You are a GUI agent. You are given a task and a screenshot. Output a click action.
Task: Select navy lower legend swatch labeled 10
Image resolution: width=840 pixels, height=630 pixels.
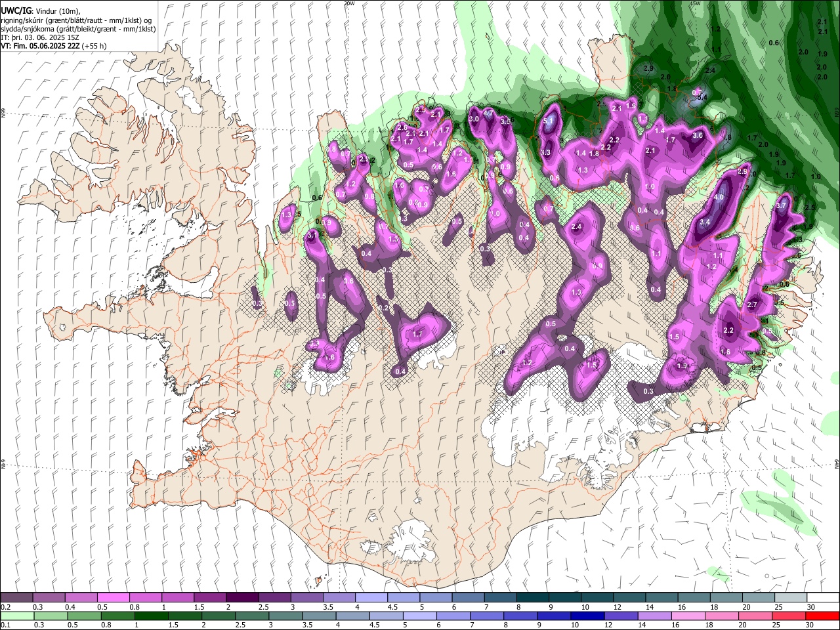586,616
